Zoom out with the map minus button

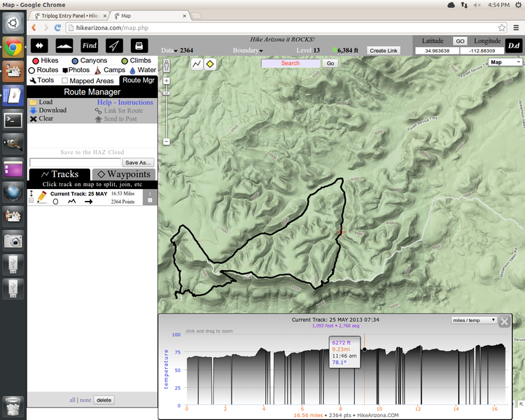(x=167, y=141)
